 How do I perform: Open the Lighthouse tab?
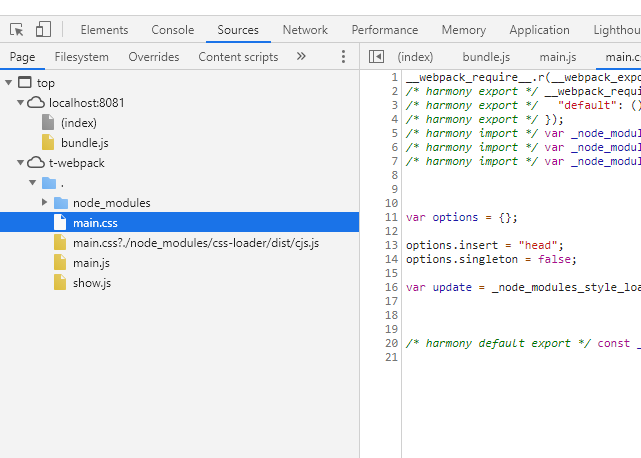click(x=617, y=30)
